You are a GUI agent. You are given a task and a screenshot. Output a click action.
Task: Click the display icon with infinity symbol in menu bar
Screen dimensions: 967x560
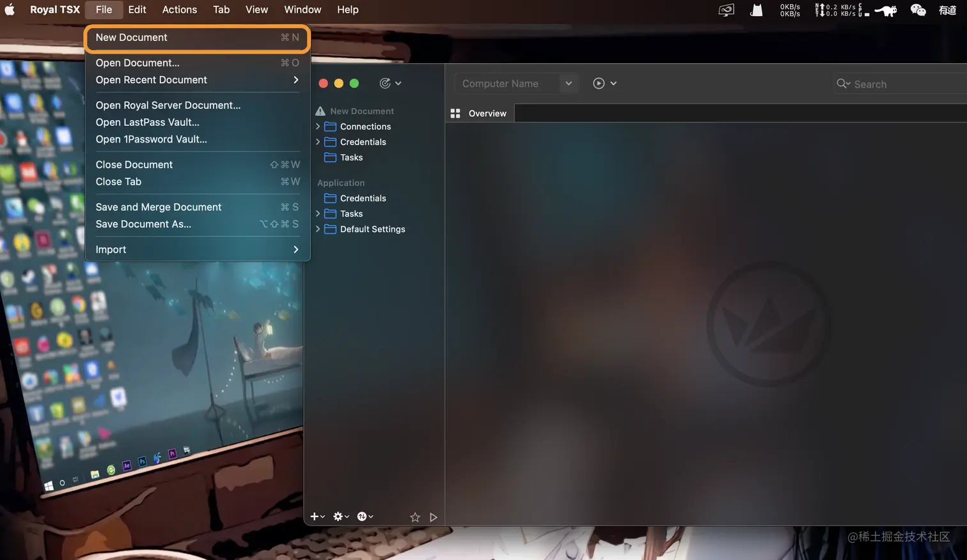click(x=727, y=10)
